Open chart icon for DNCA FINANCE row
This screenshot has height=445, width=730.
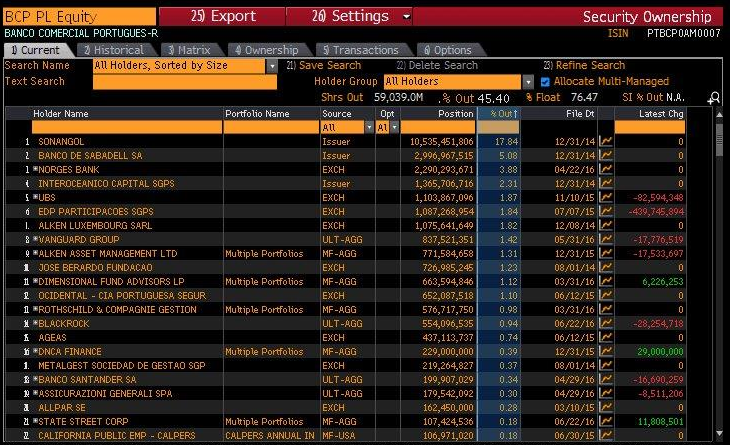pos(606,351)
